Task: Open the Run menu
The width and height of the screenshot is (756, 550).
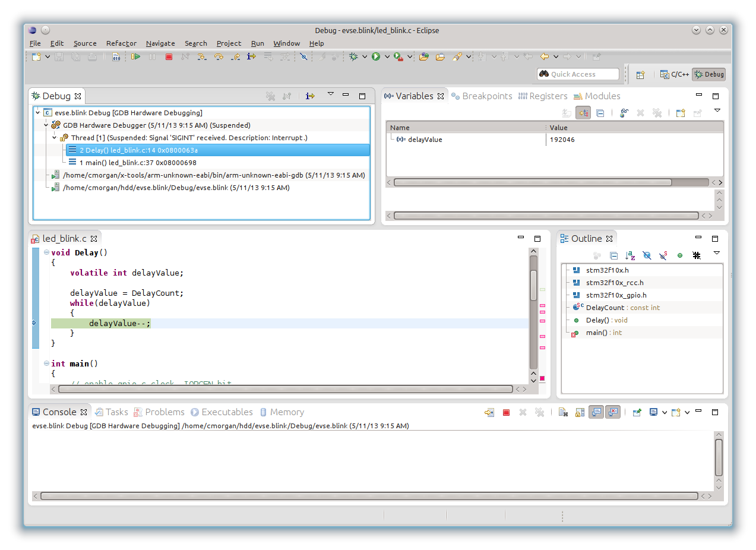Action: (x=257, y=43)
